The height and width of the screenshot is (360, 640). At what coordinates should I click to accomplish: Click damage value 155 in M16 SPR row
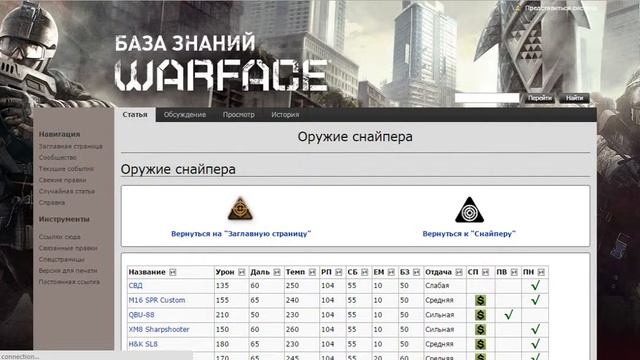(x=222, y=300)
